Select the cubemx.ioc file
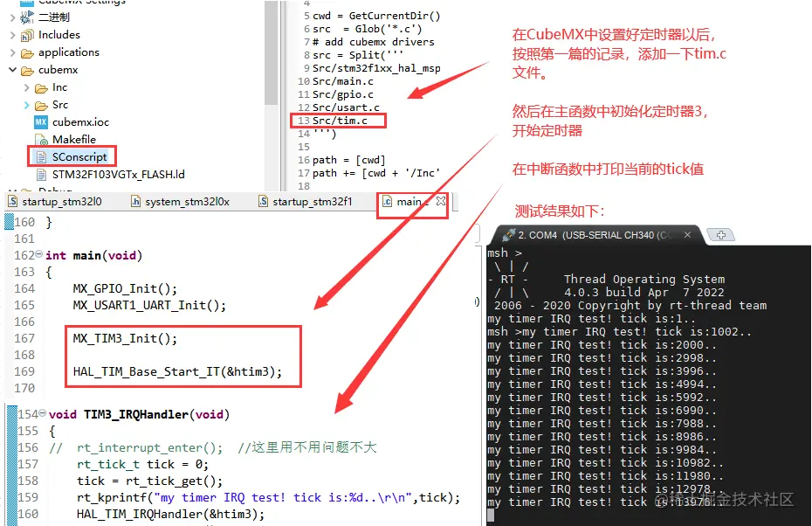812x526 pixels. click(80, 122)
